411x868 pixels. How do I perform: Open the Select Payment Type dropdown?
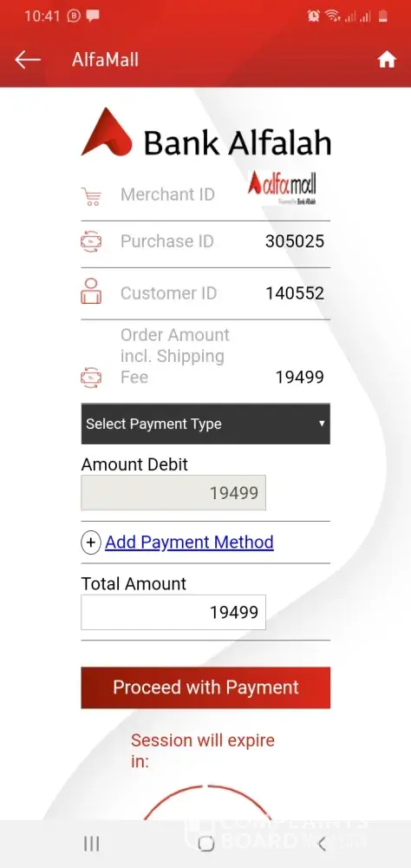click(205, 424)
